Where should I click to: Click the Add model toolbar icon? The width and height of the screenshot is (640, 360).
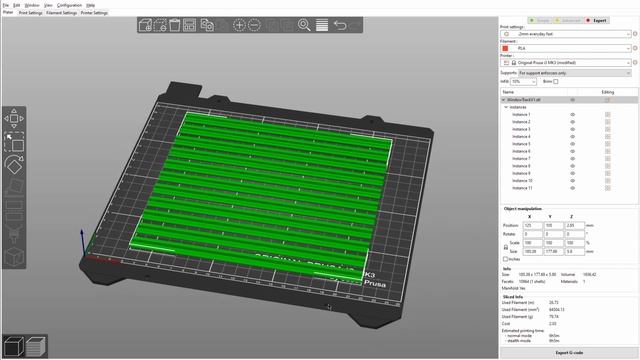coord(145,25)
